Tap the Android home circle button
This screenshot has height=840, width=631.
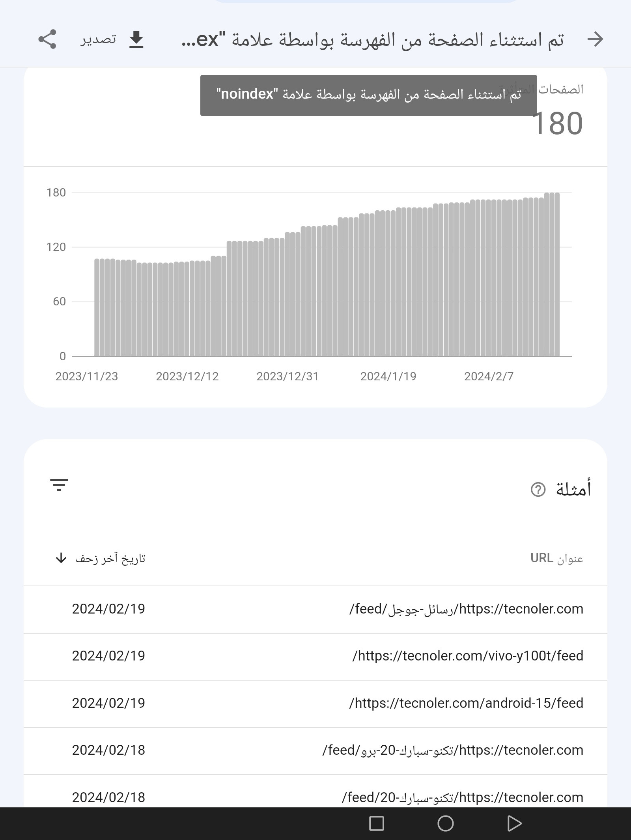pos(446,823)
